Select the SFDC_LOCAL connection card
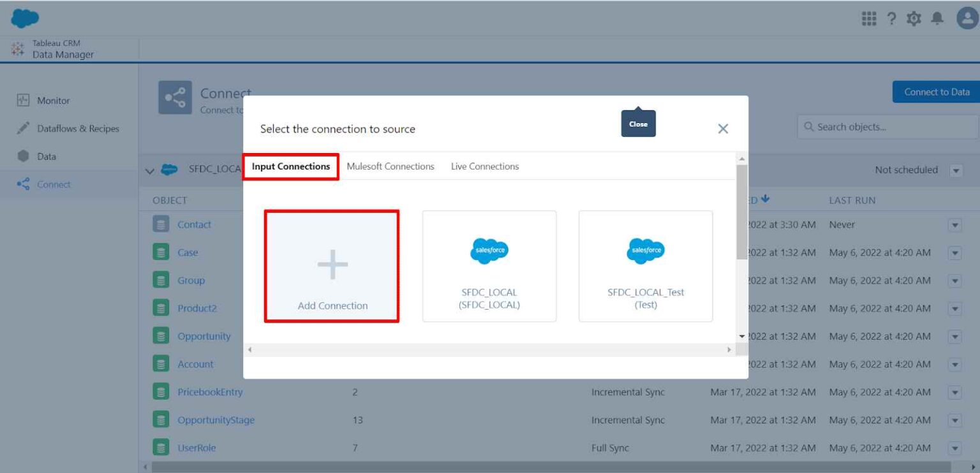Viewport: 980px width, 473px height. coord(489,266)
